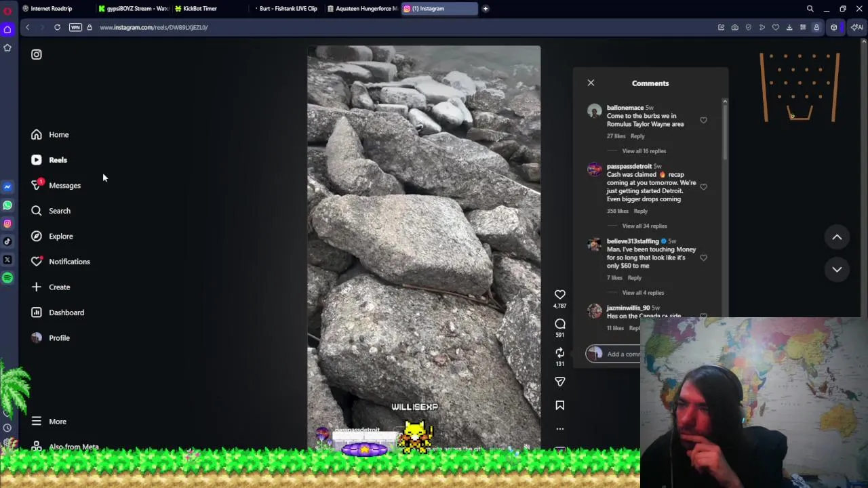The image size is (868, 488).
Task: Go to previous reel with up arrow
Action: 837,237
